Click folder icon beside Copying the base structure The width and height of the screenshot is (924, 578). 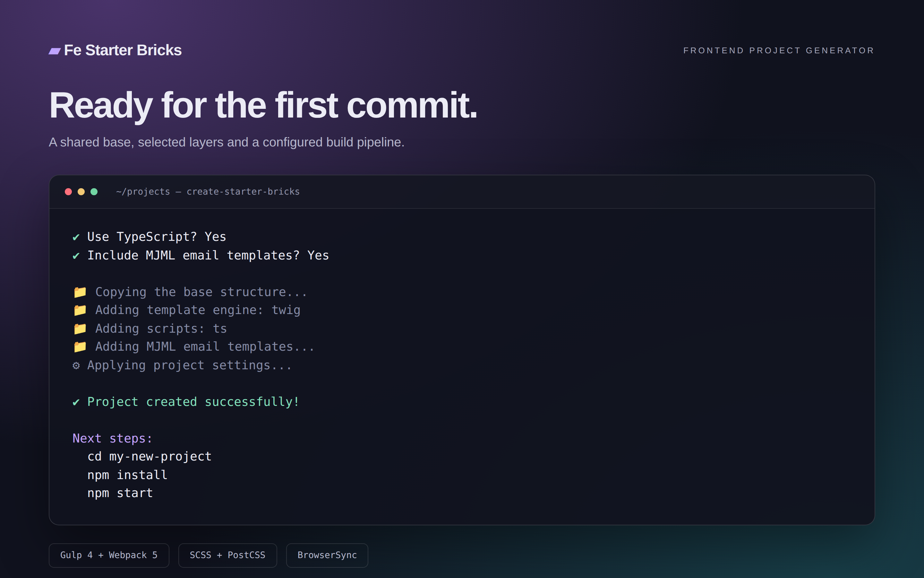tap(80, 292)
